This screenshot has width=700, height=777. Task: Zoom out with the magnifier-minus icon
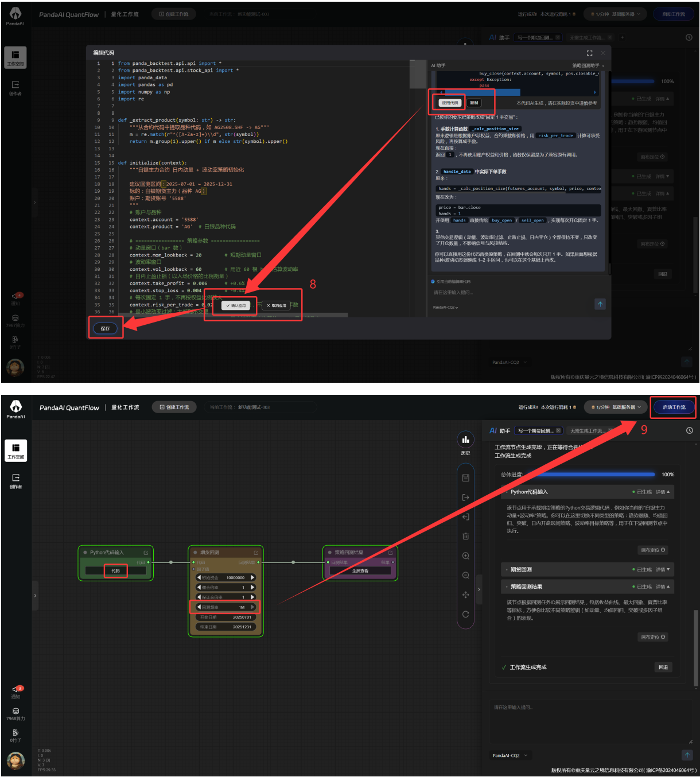coord(465,575)
